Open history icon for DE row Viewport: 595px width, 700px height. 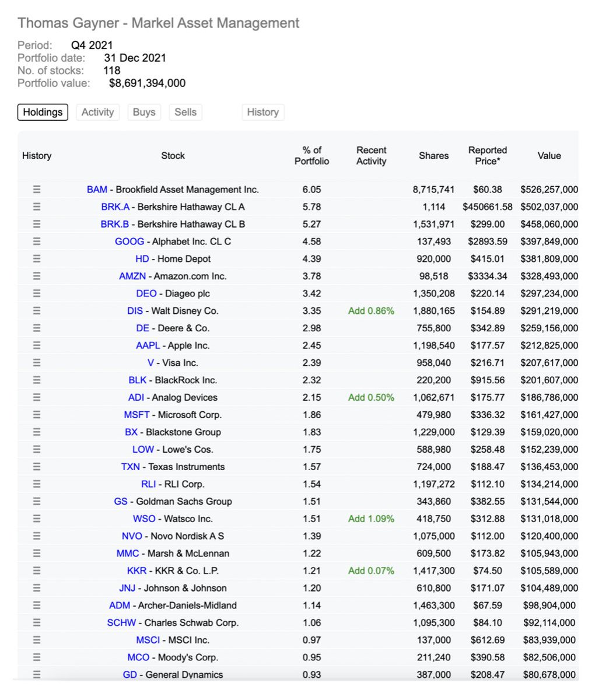tap(37, 328)
